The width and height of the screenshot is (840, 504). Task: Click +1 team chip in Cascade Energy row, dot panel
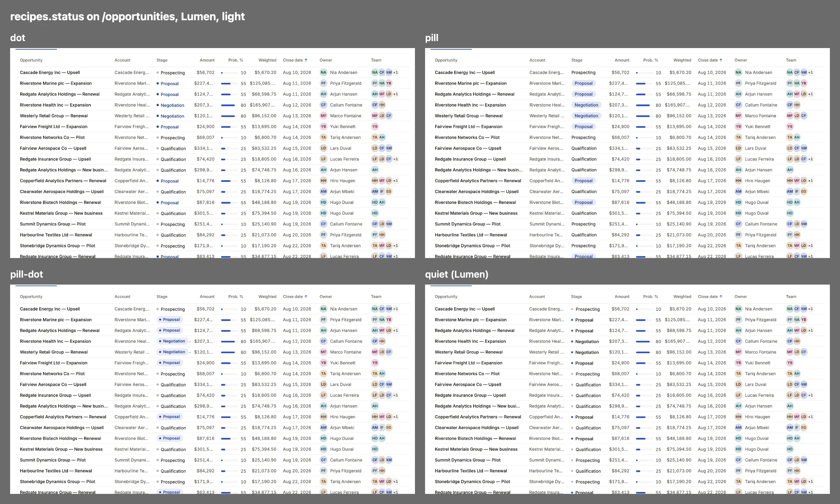coord(396,72)
